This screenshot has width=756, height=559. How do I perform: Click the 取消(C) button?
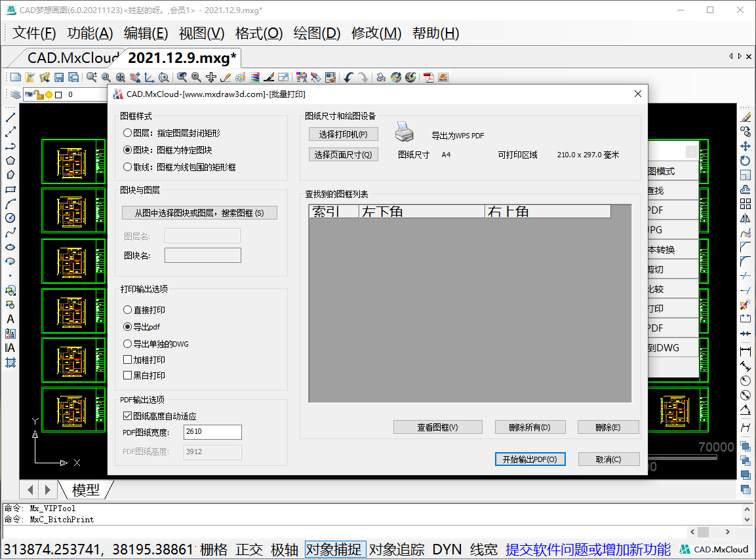608,459
